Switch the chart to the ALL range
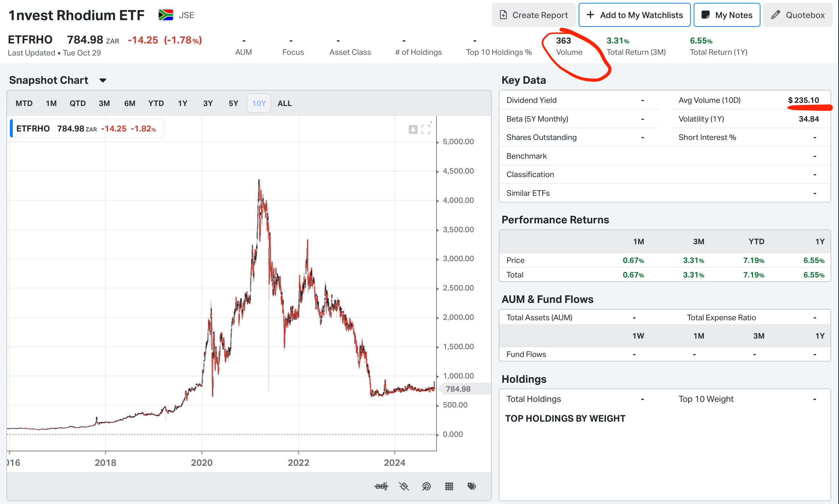839x504 pixels. click(x=284, y=103)
